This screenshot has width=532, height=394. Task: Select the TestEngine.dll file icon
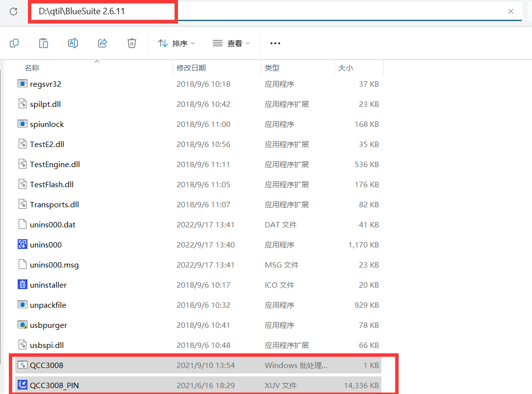[x=23, y=164]
